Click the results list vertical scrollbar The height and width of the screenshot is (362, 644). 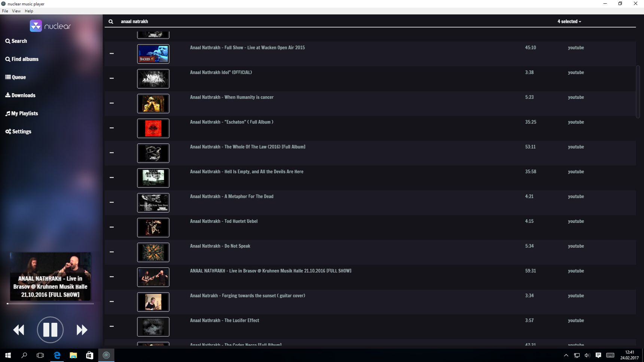pyautogui.click(x=638, y=92)
